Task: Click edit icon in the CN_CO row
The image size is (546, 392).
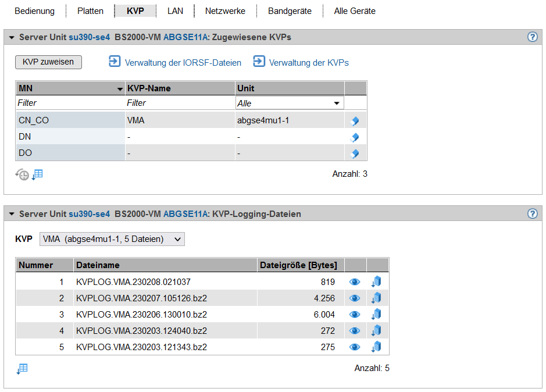Action: pos(355,121)
